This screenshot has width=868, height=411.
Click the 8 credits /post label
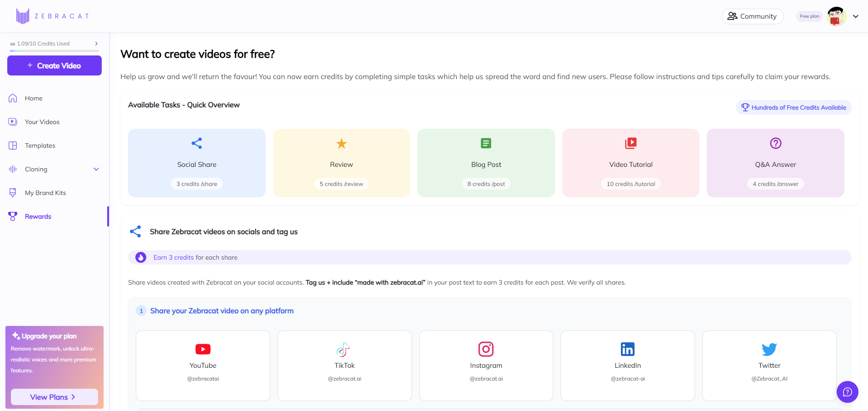click(486, 184)
